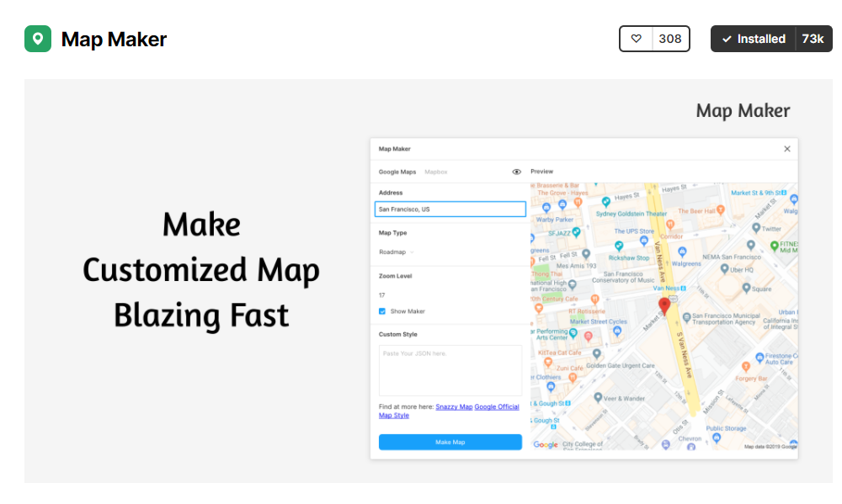Toggle the preview eye icon
Viewport: 842px width, 504px height.
[517, 172]
